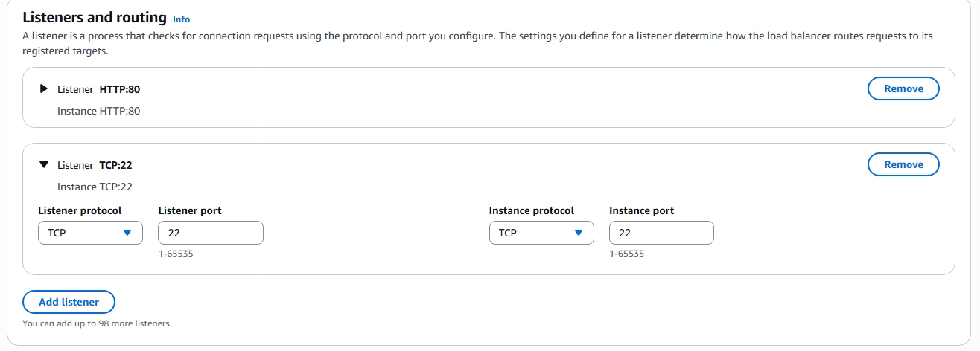This screenshot has width=980, height=351.
Task: Click the Listener port input field
Action: tap(211, 233)
